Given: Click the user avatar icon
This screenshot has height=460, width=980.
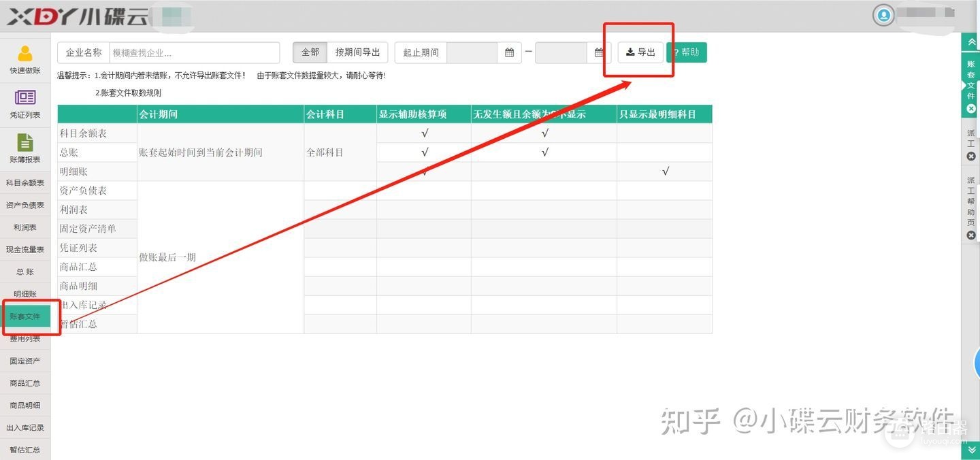Looking at the screenshot, I should 883,15.
